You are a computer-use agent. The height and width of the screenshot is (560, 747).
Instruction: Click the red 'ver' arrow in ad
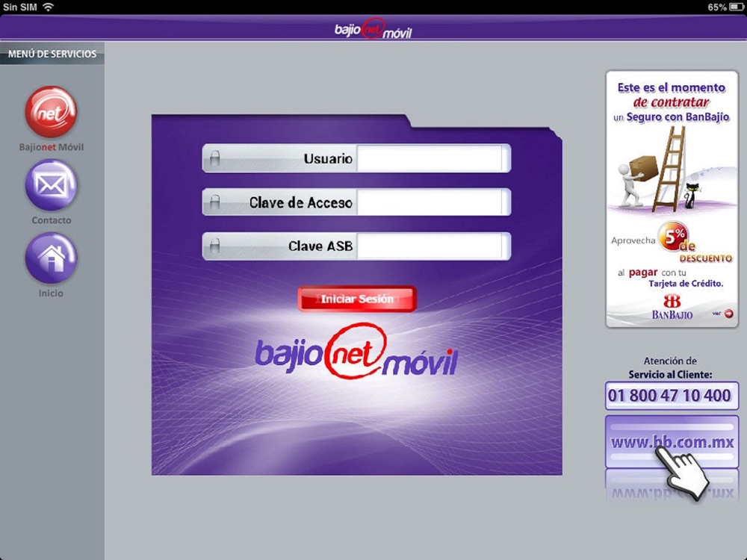pyautogui.click(x=729, y=314)
